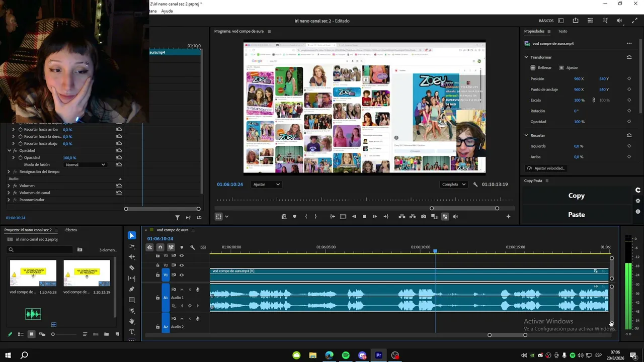Image resolution: width=644 pixels, height=362 pixels.
Task: Select the Rectangle tool
Action: click(132, 300)
